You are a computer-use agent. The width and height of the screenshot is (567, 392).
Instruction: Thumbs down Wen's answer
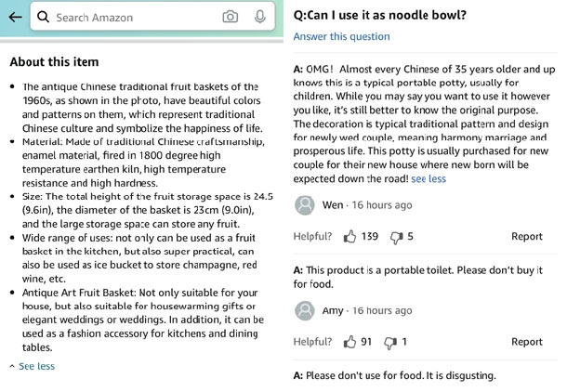point(397,237)
